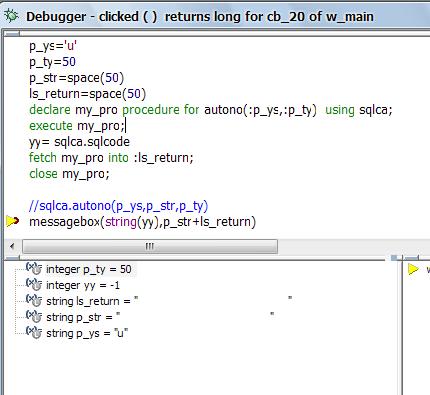Click the execute my_pro; line
Viewport: 430px width, 395px height.
click(77, 126)
